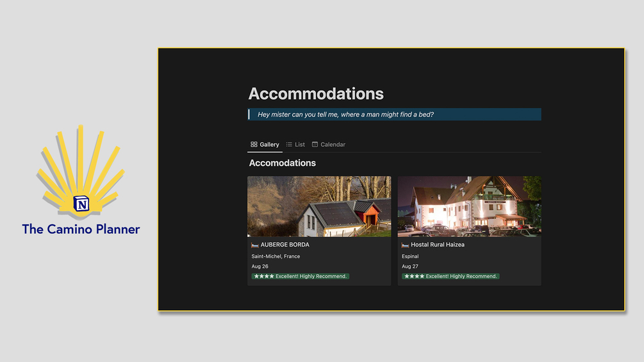The image size is (644, 362).
Task: Click the rating tag on AUBERGE BORDA card
Action: click(301, 276)
